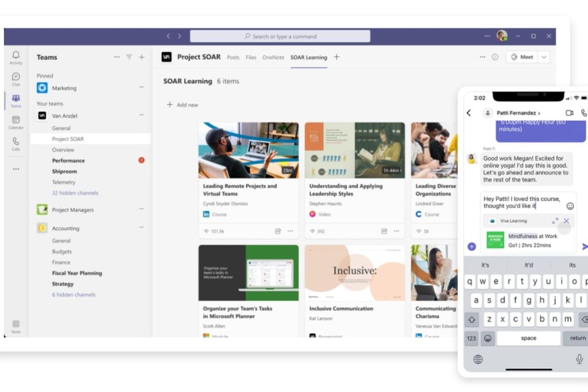Click the user profile avatar in title bar
Viewport: 588px width, 392px height.
(x=502, y=36)
